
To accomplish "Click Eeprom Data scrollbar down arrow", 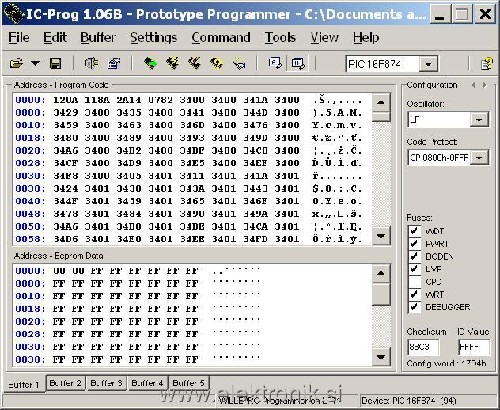I will point(381,357).
